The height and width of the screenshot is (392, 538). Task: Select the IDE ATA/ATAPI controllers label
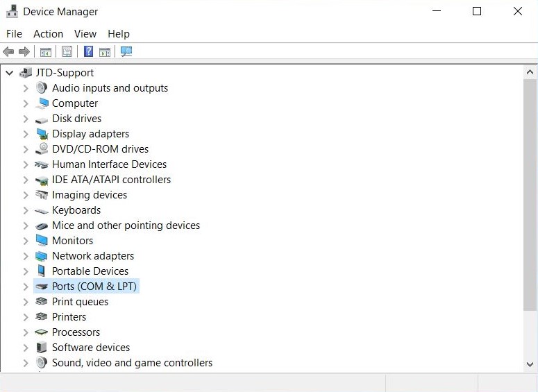(111, 180)
